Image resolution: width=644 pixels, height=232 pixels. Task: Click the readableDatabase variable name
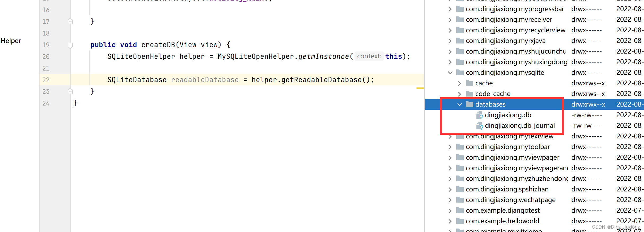205,80
